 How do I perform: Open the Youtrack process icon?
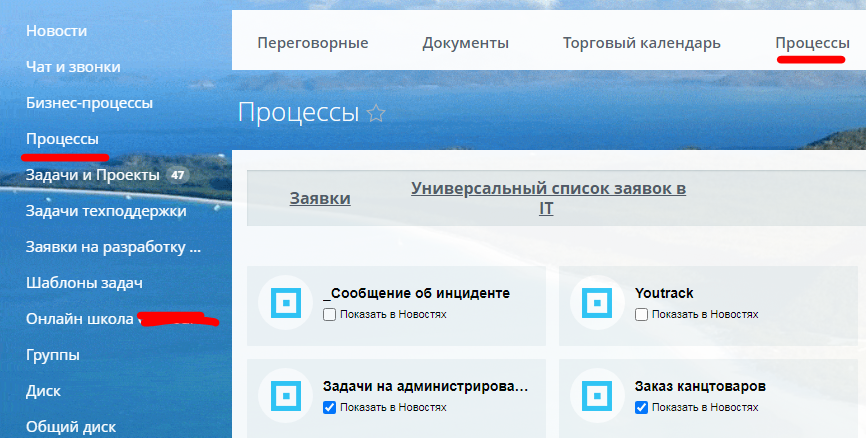[x=597, y=303]
